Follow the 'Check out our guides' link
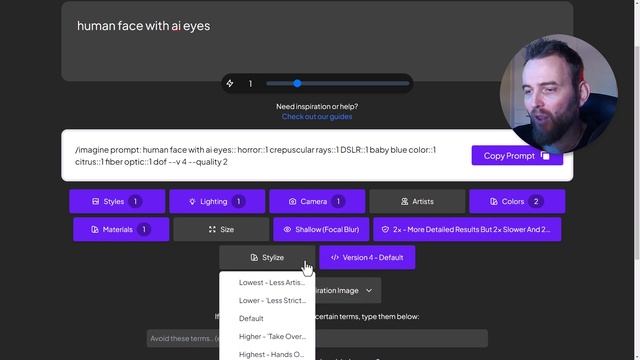This screenshot has height=360, width=640. click(x=317, y=117)
